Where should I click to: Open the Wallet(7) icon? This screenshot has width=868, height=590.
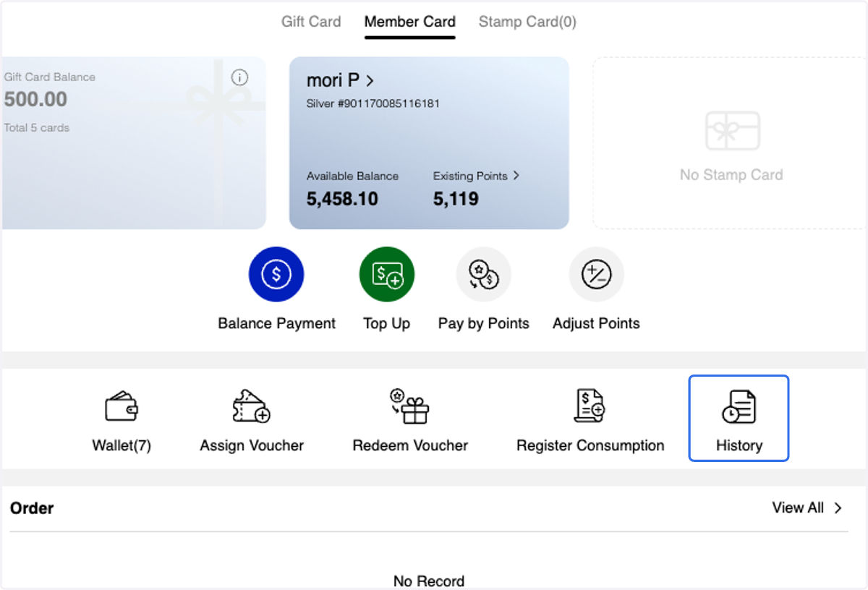[122, 406]
